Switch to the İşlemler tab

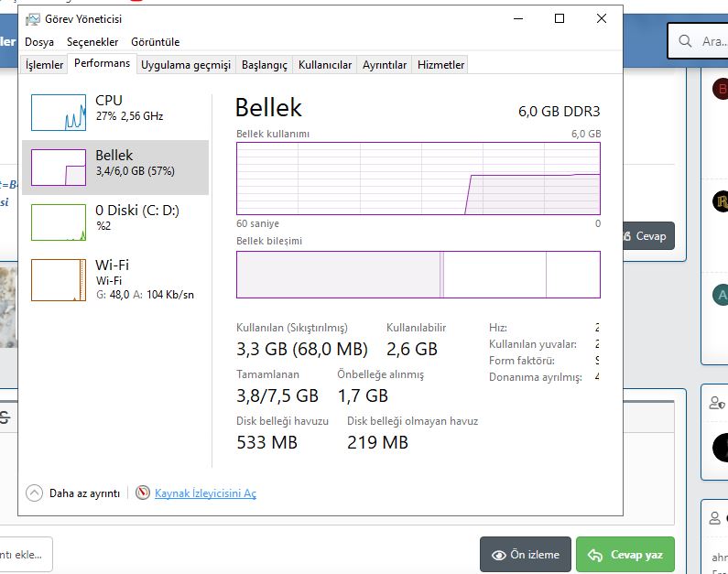(x=44, y=65)
